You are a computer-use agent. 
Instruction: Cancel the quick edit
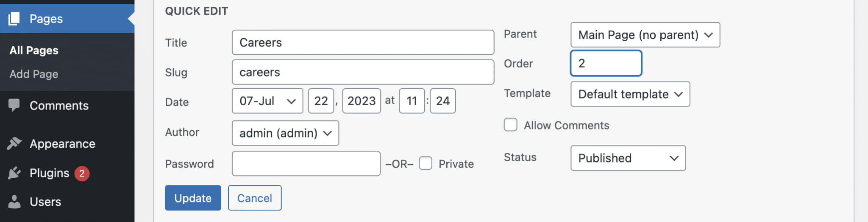[x=254, y=198]
